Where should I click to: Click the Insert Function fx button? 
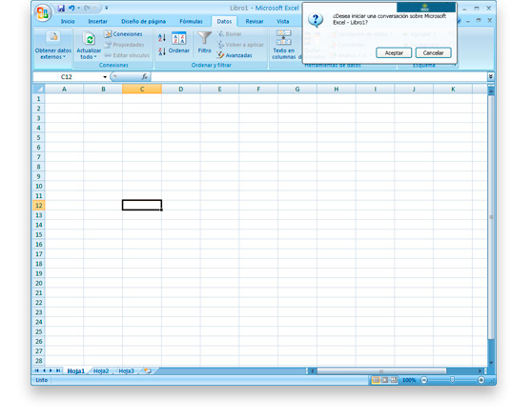pyautogui.click(x=145, y=77)
